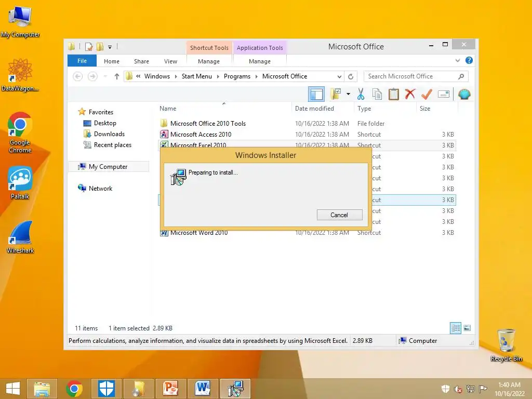Open Recycle Bin on desktop
This screenshot has height=399, width=532.
click(506, 345)
